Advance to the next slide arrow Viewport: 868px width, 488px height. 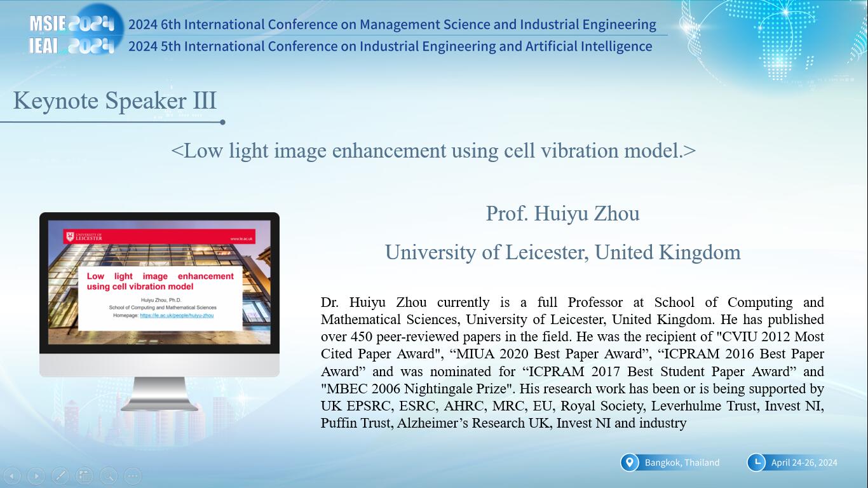pos(36,475)
